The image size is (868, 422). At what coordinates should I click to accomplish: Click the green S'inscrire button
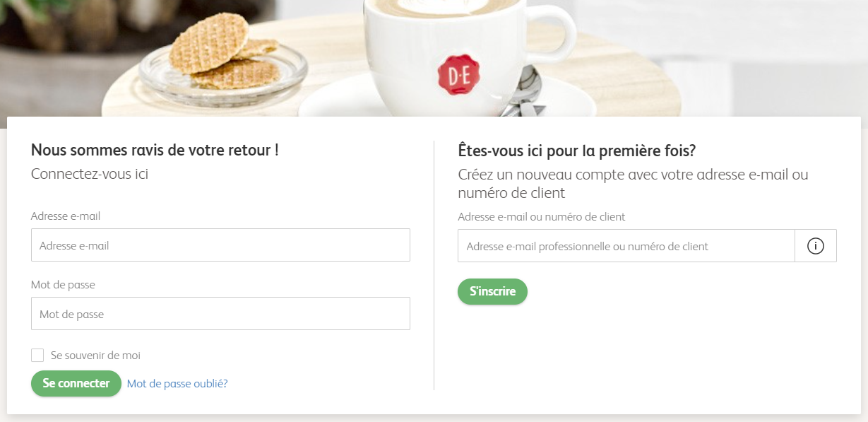coord(492,291)
